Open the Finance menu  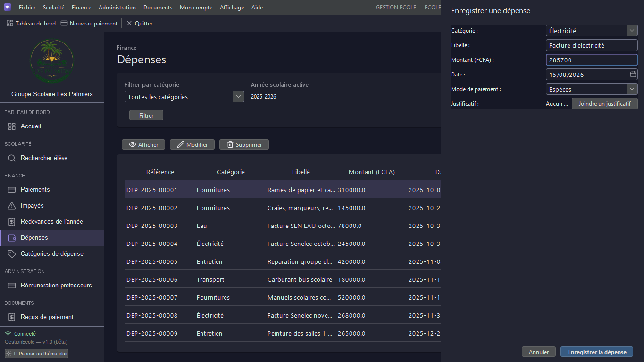click(x=82, y=7)
